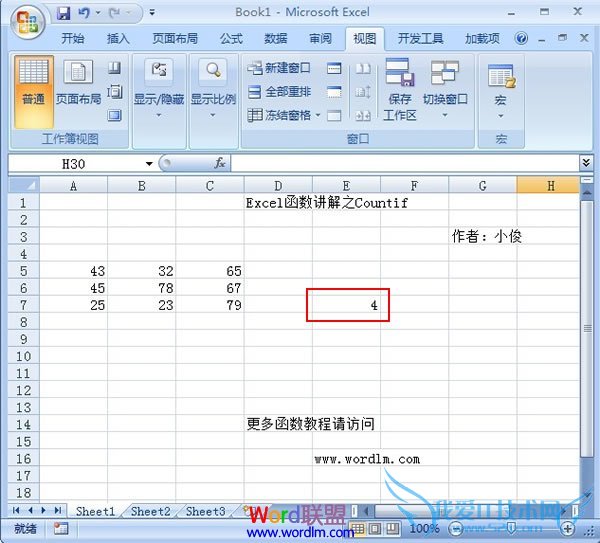Click the Split window icon
The width and height of the screenshot is (600, 543).
(334, 68)
